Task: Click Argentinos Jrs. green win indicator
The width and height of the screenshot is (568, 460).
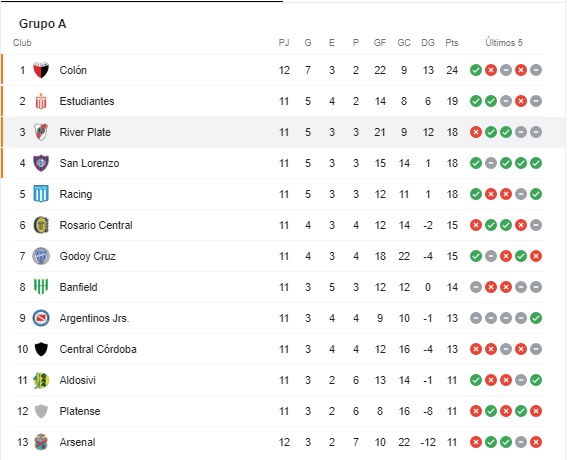Action: [536, 318]
